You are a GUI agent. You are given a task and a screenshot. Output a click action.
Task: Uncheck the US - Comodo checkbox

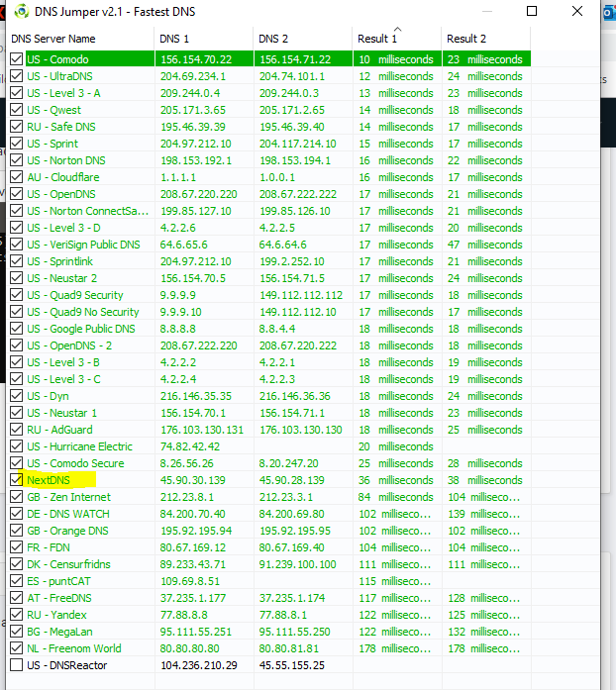(x=16, y=59)
